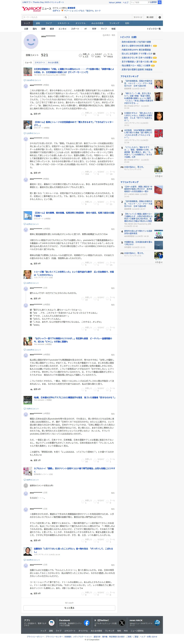Open settings via the gear icon
The width and height of the screenshot is (184, 644).
coord(160,17)
